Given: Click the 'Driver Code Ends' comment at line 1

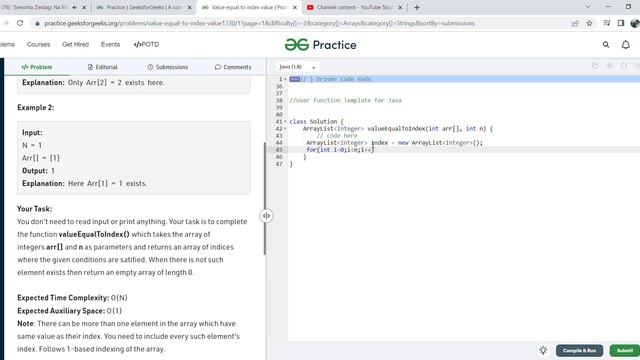Looking at the screenshot, I should [336, 79].
